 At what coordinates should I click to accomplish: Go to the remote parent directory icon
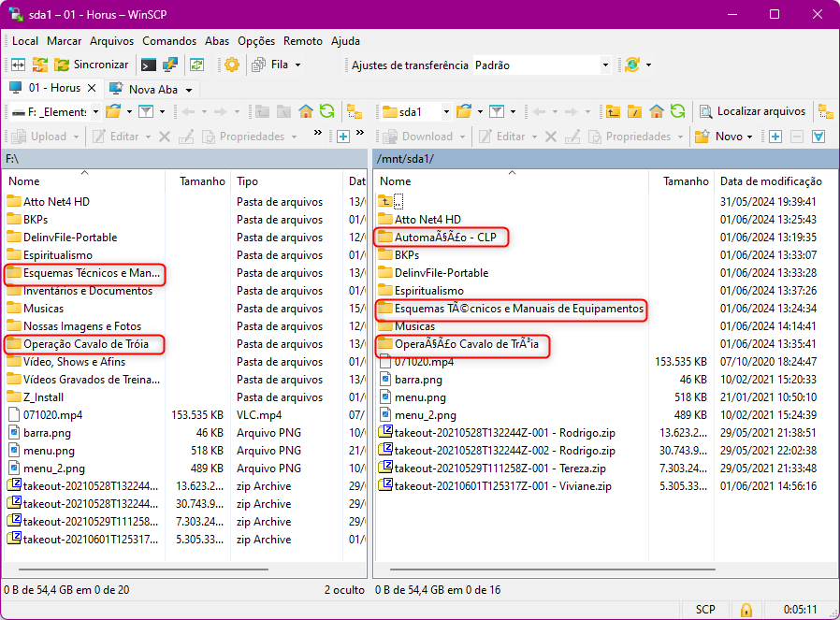point(614,111)
